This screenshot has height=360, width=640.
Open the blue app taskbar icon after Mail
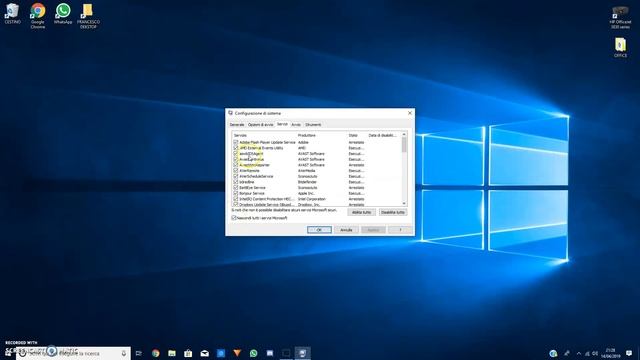click(221, 353)
